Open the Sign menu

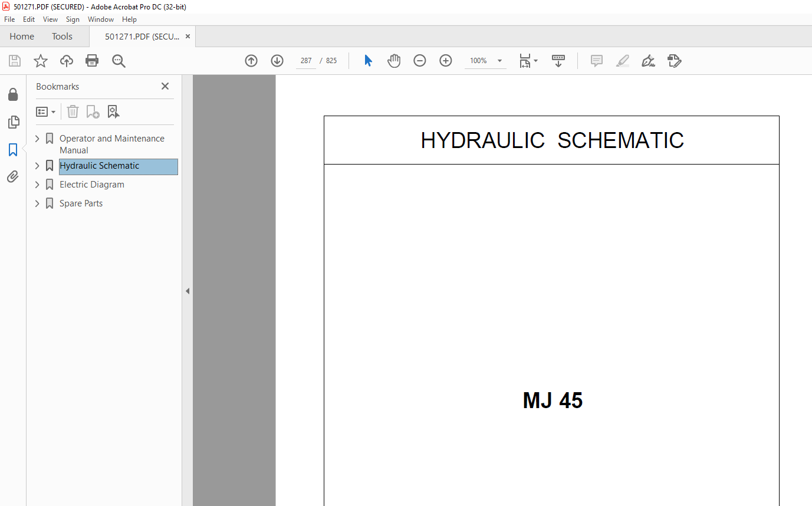coord(73,19)
